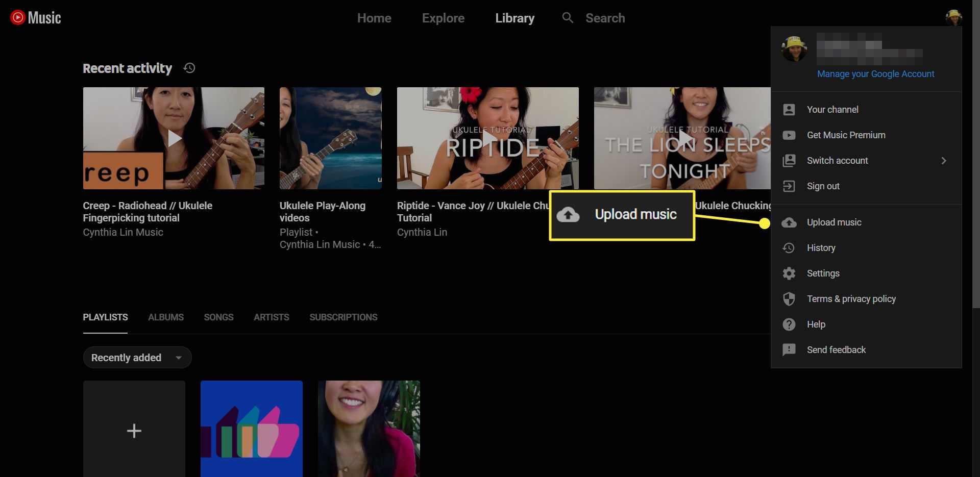Open Cynthia Lin Music channel under Creep
This screenshot has height=477, width=980.
pyautogui.click(x=123, y=232)
